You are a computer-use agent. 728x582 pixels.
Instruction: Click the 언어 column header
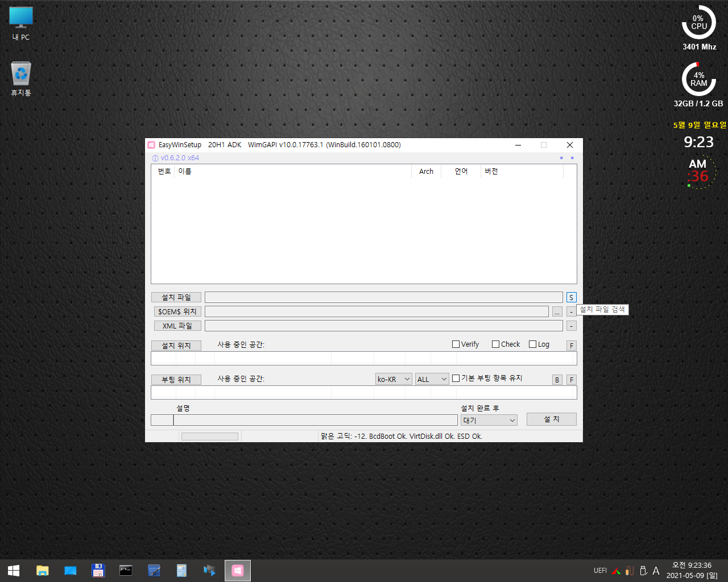coord(461,171)
